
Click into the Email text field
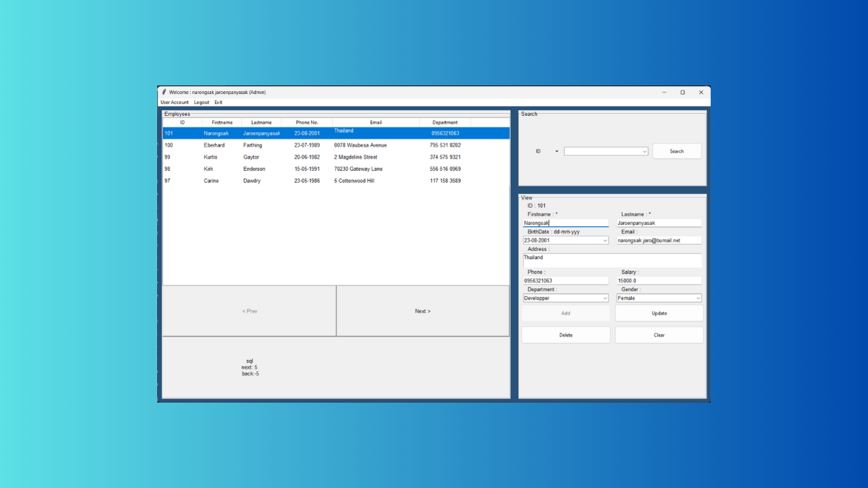tap(658, 240)
